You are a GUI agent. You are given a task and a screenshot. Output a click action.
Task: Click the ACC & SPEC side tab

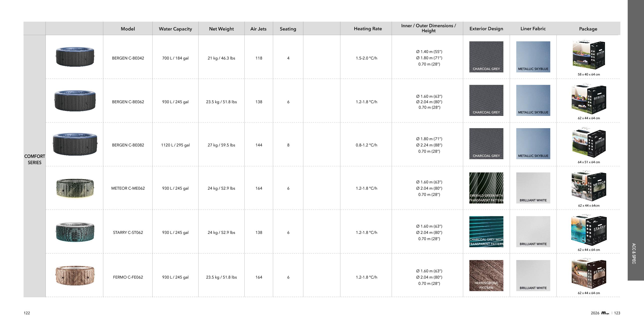633,254
